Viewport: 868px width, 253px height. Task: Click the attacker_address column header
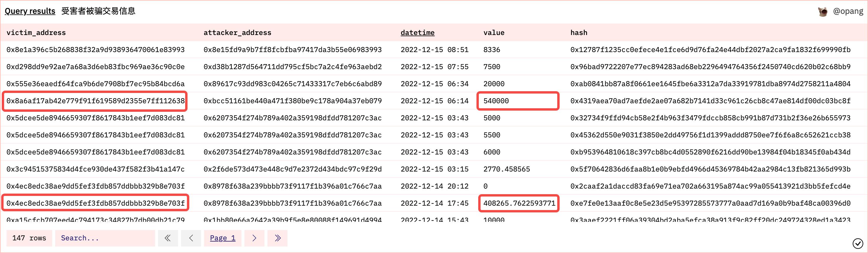237,33
